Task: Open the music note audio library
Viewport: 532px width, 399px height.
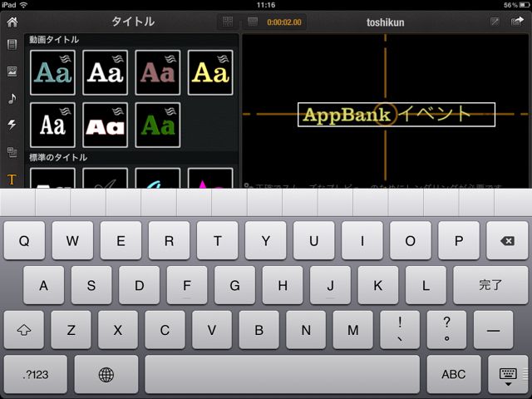Action: (x=12, y=98)
